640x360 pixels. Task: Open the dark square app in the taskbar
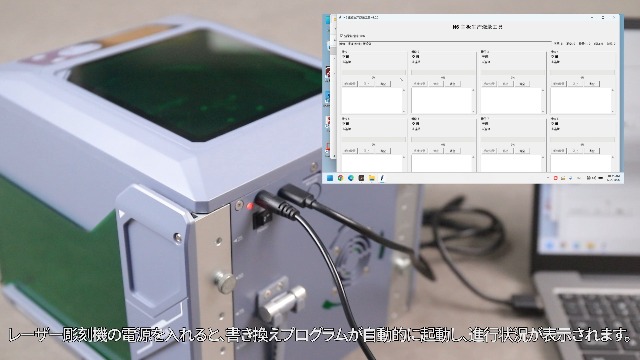[x=361, y=178]
